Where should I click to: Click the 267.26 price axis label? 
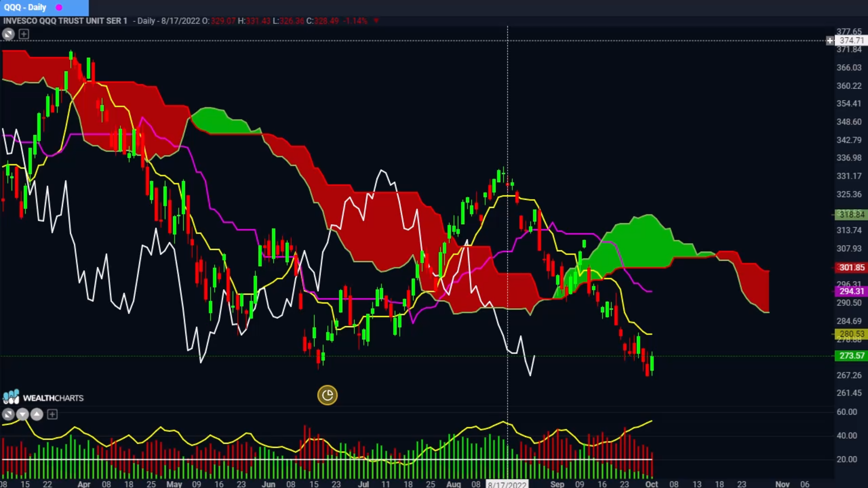point(849,375)
